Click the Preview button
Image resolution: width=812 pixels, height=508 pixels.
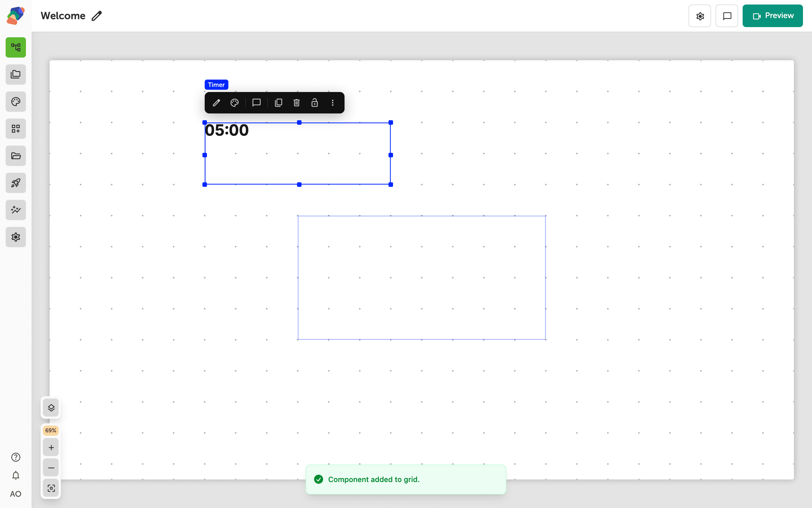(x=773, y=16)
